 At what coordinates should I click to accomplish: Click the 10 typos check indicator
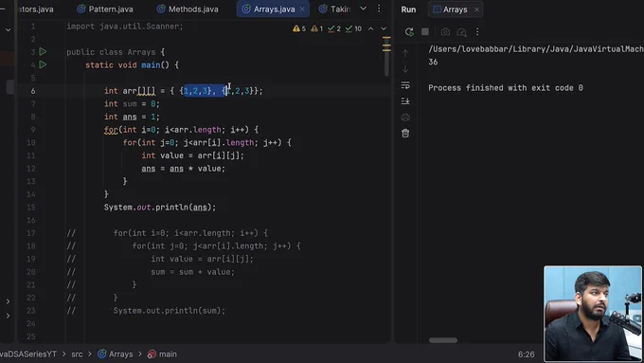pyautogui.click(x=353, y=28)
